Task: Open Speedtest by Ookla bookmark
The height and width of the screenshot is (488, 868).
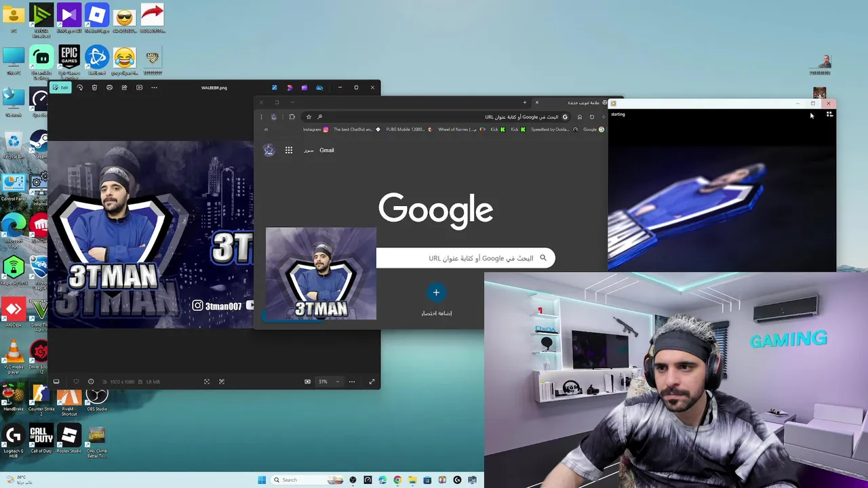Action: (x=554, y=129)
